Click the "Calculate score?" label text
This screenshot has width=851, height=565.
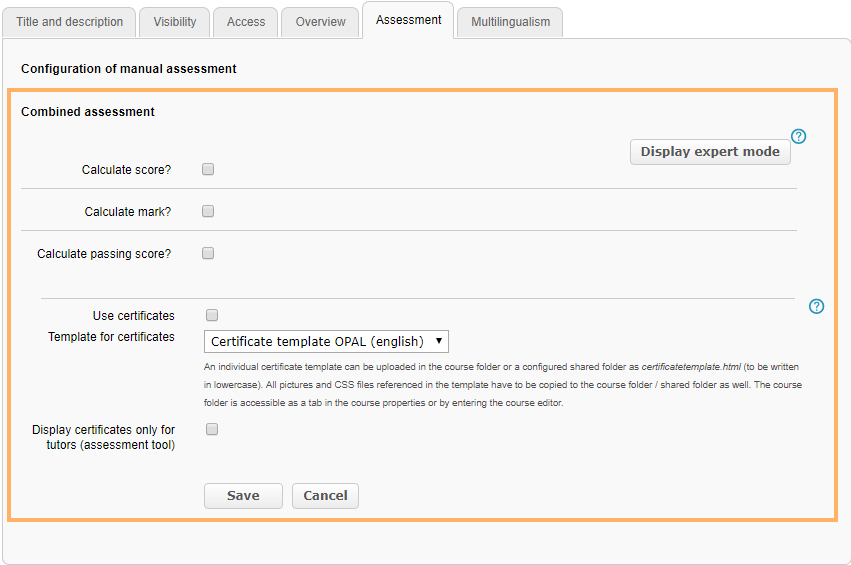pos(126,170)
